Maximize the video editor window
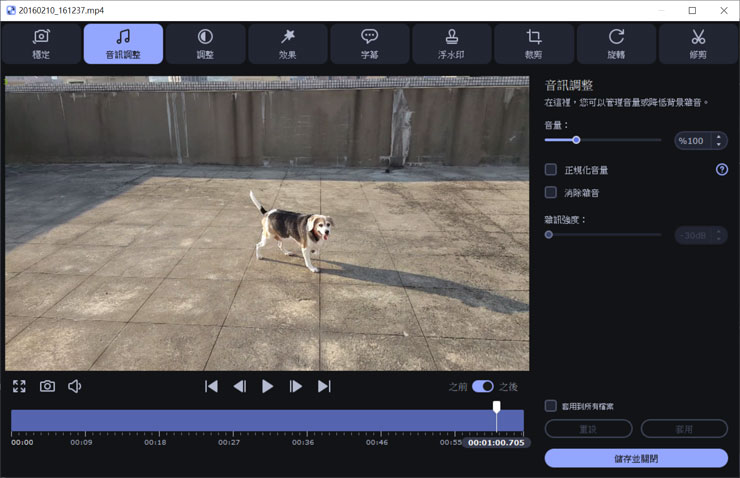This screenshot has width=740, height=478. point(692,10)
